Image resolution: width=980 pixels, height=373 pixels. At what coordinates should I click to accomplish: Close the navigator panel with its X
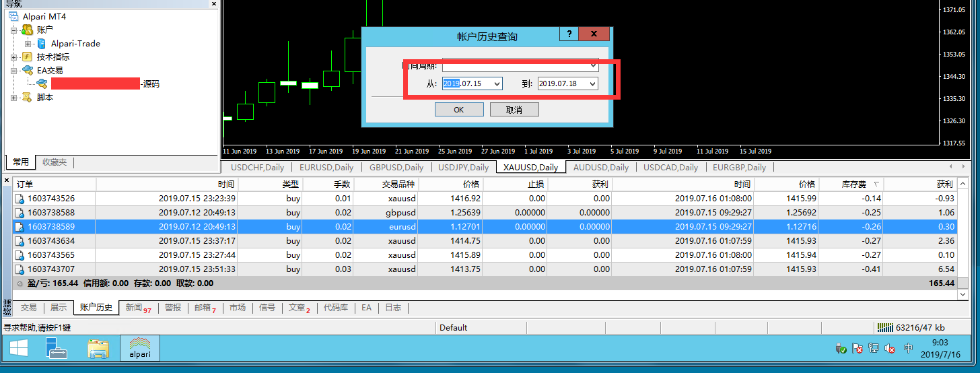(215, 3)
